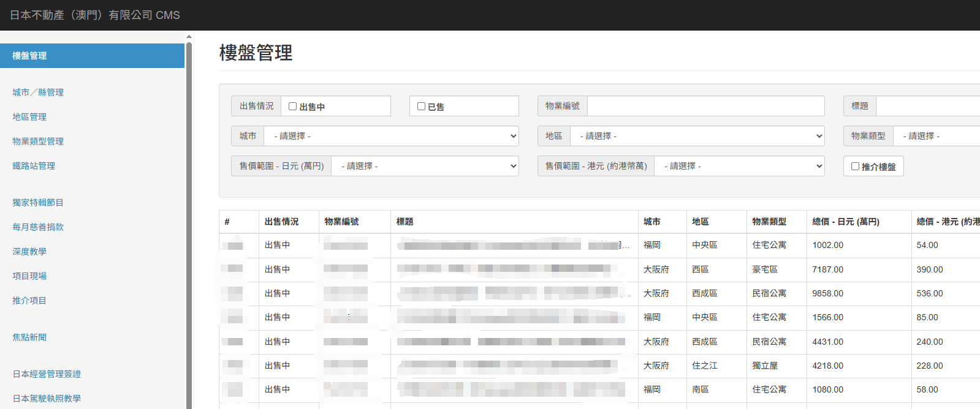Focus the 標題 input field
The width and height of the screenshot is (980, 409).
pyautogui.click(x=928, y=106)
